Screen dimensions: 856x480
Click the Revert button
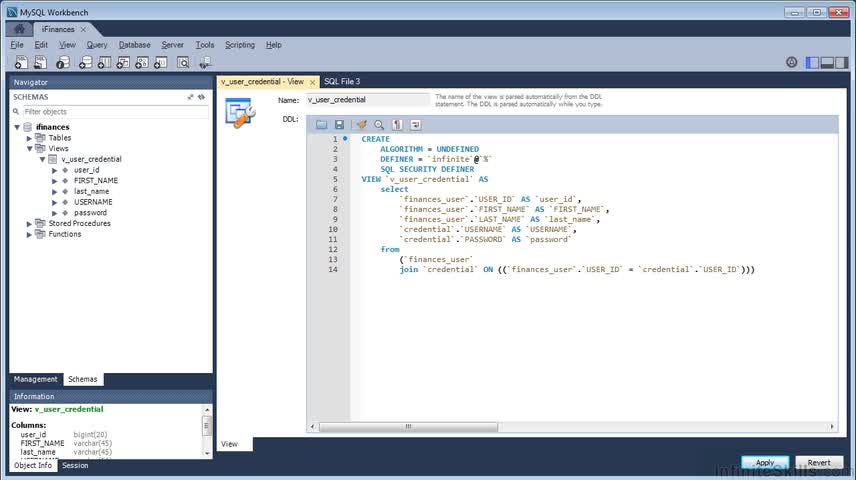[819, 463]
